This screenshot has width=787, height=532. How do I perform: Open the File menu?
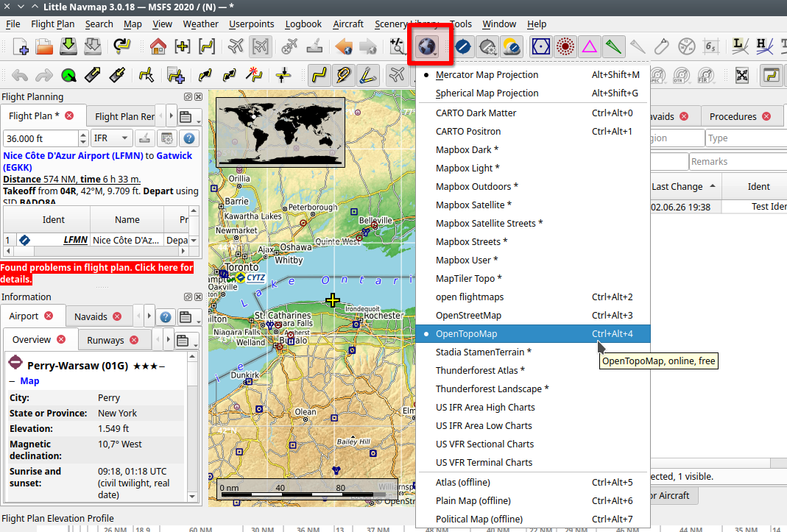[13, 24]
